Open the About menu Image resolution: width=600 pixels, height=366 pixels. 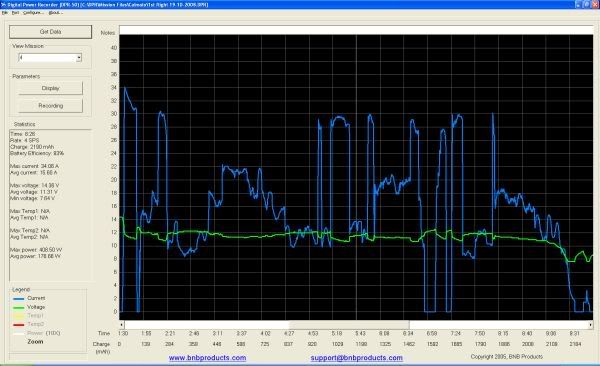55,13
